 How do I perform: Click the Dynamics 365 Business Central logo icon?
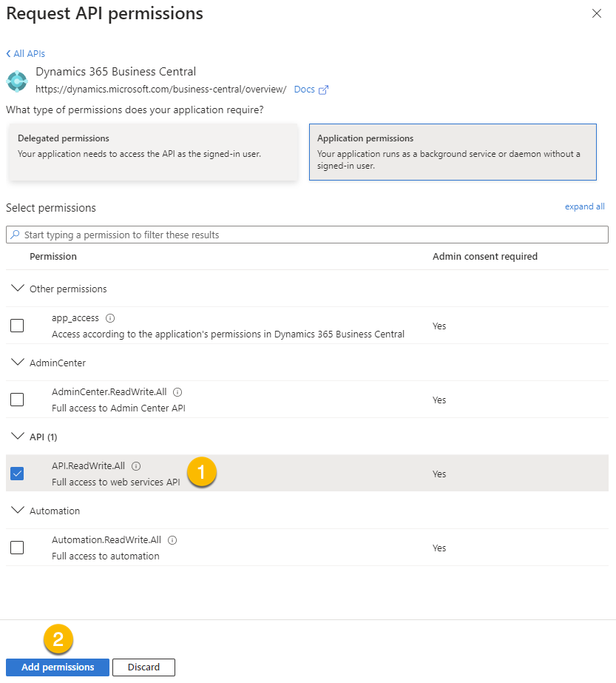17,81
